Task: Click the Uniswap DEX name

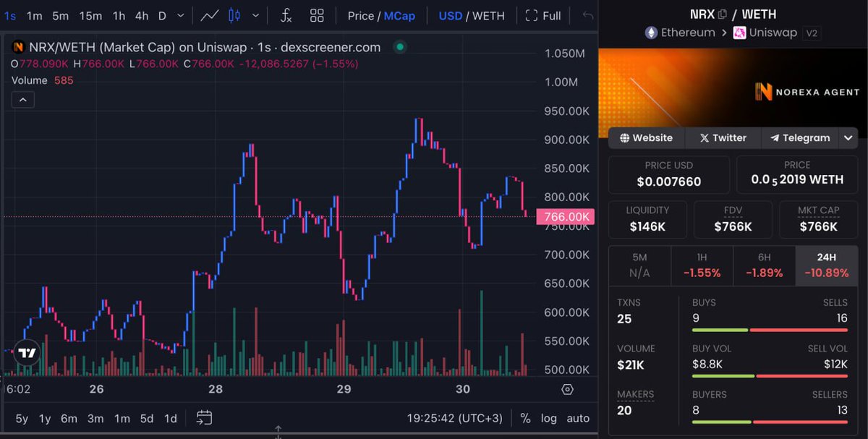Action: click(773, 33)
